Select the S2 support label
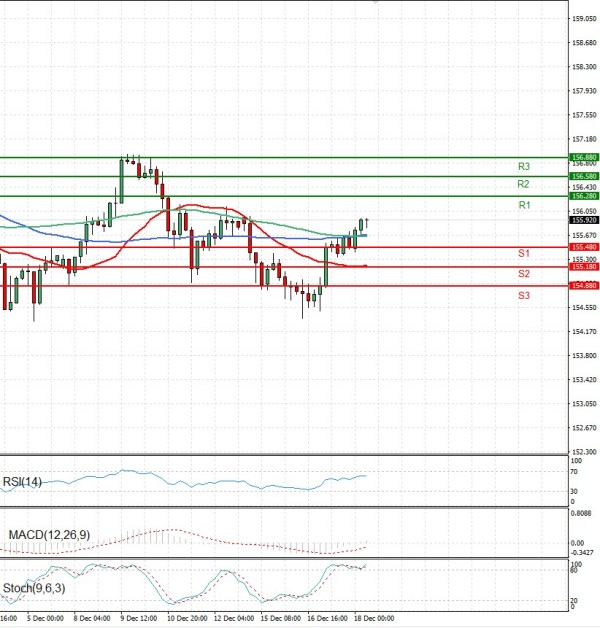 524,274
